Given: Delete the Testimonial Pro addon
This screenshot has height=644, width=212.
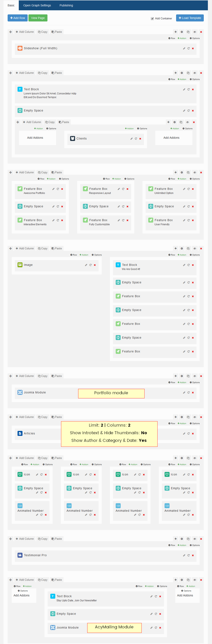Looking at the screenshot, I should (x=193, y=555).
